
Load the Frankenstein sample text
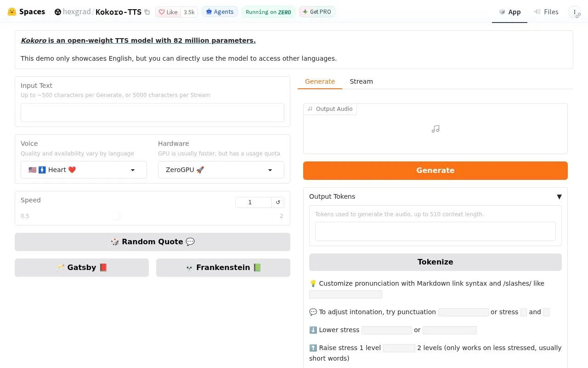tap(223, 268)
